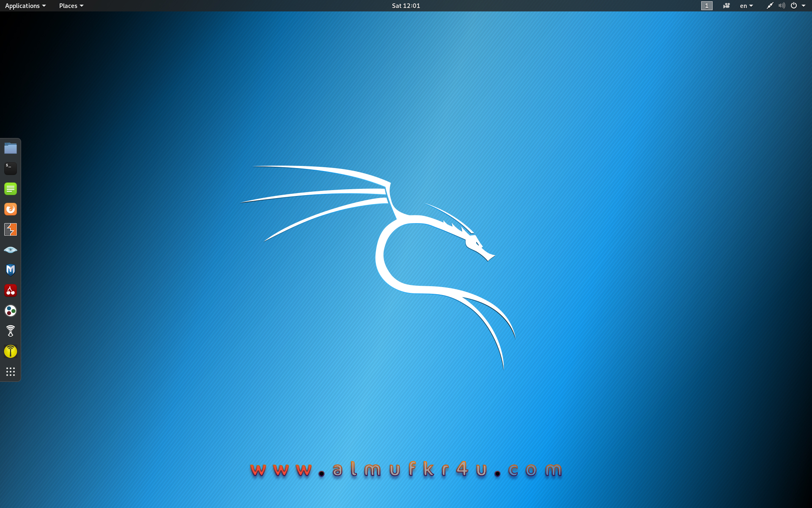Click the volume speaker icon
812x508 pixels.
(x=782, y=6)
